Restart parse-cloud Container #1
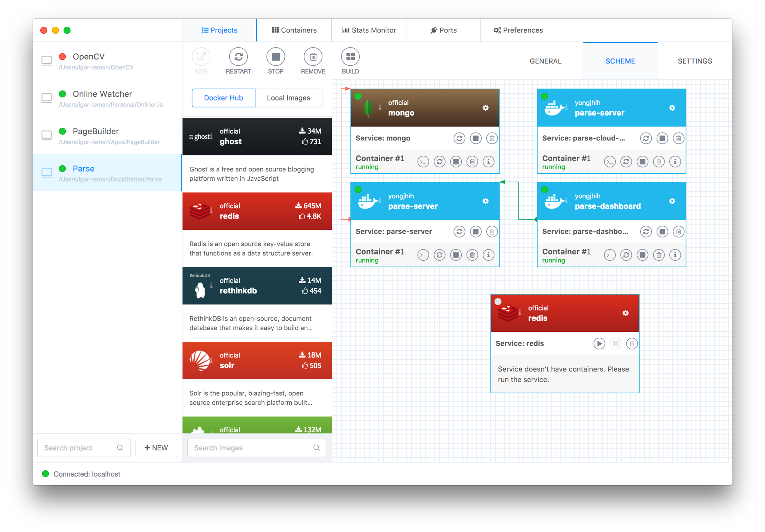This screenshot has width=765, height=532. tap(626, 162)
